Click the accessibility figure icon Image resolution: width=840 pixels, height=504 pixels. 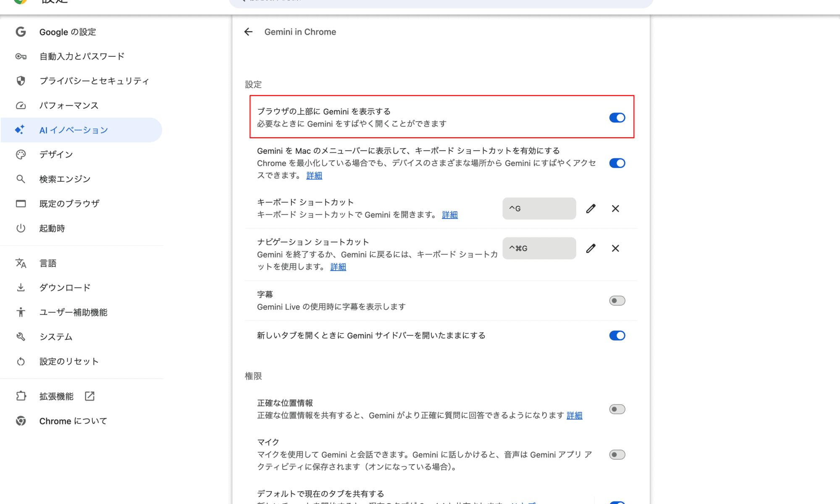tap(21, 312)
